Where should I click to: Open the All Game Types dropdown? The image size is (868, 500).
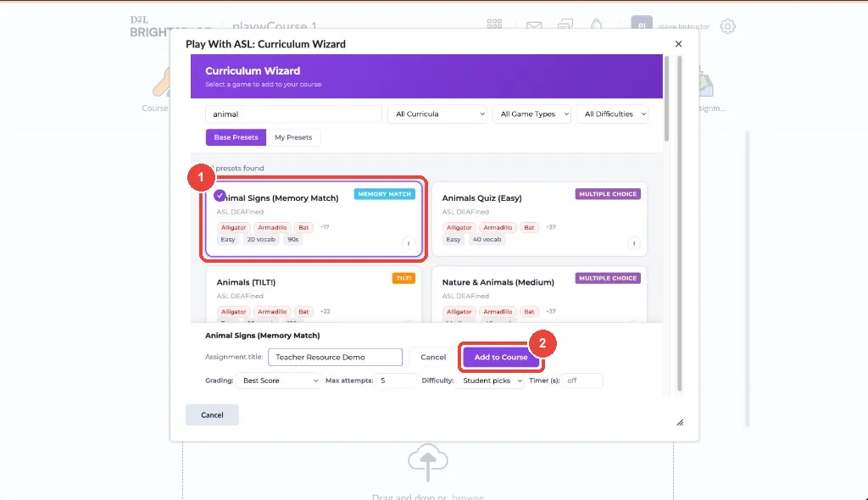531,114
